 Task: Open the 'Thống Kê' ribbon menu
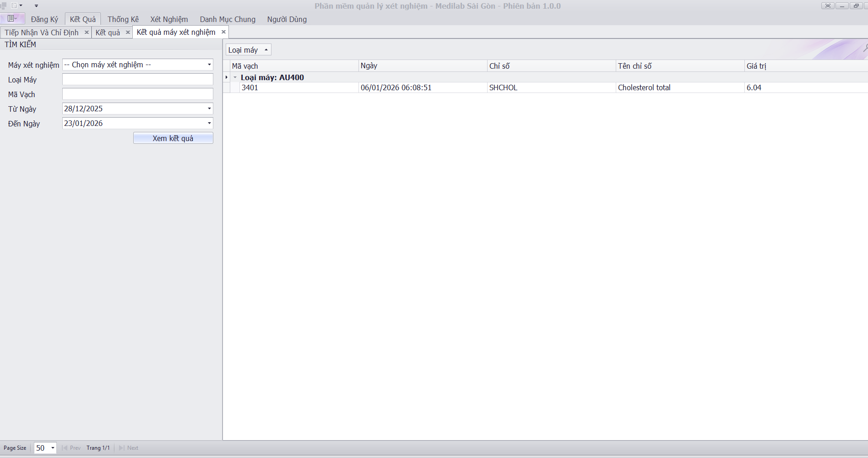point(123,19)
